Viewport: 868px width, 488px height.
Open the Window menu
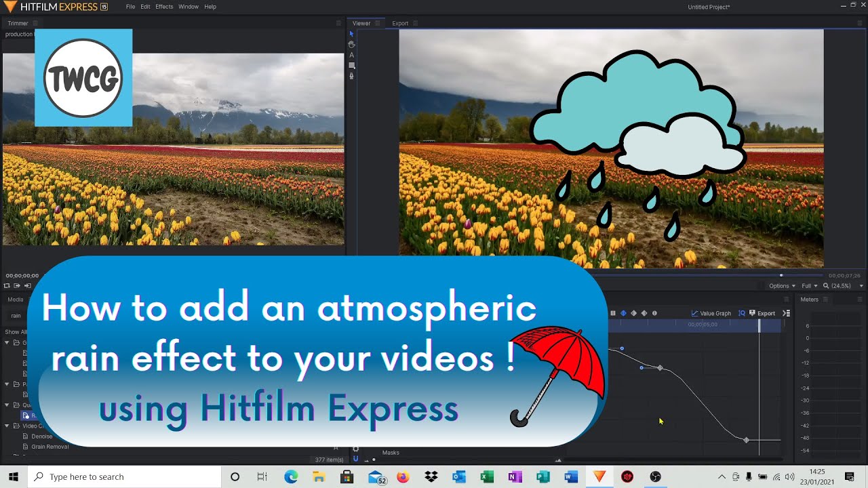[189, 7]
